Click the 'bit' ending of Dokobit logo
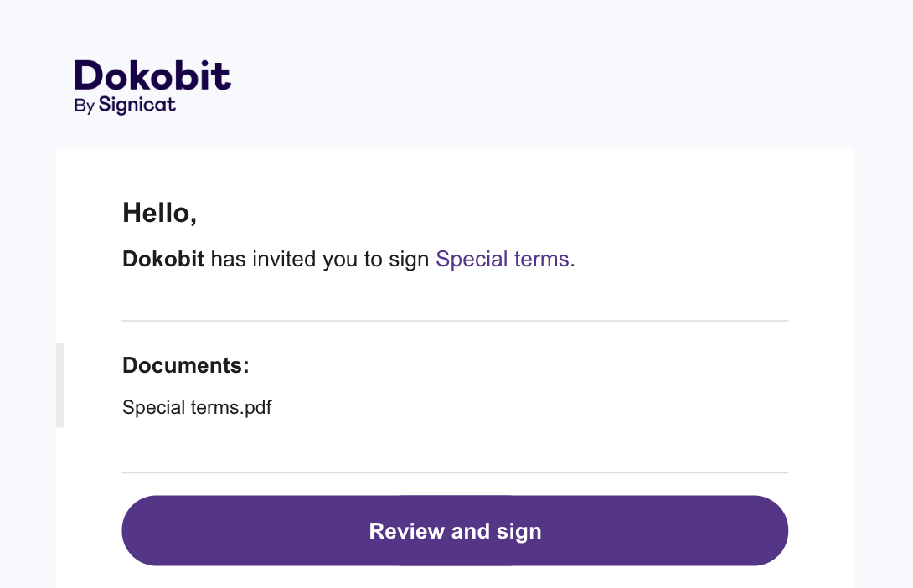The image size is (913, 588). (x=207, y=75)
